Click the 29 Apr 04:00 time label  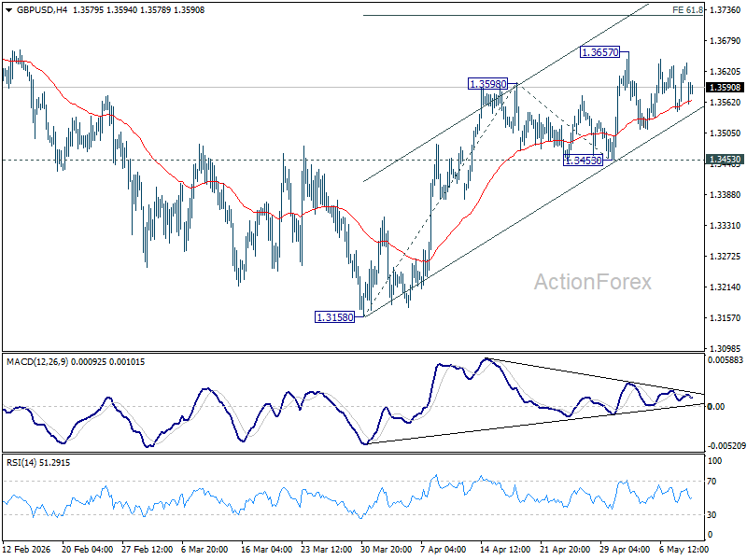coord(625,550)
